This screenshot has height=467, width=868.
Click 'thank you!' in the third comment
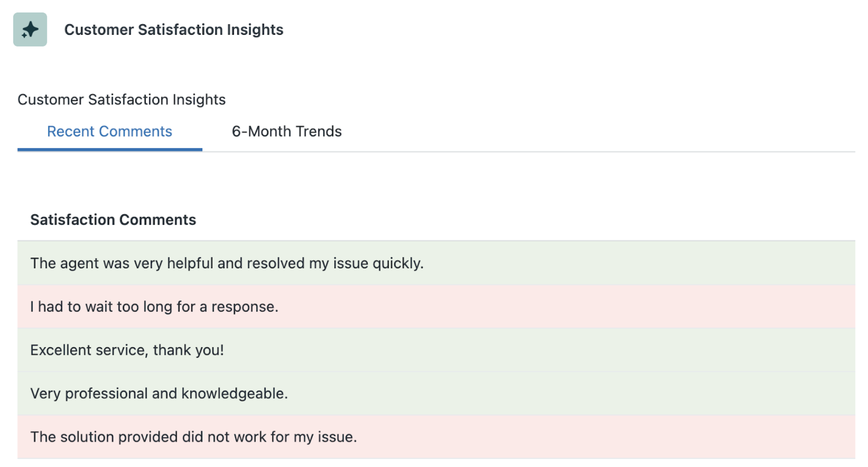188,350
